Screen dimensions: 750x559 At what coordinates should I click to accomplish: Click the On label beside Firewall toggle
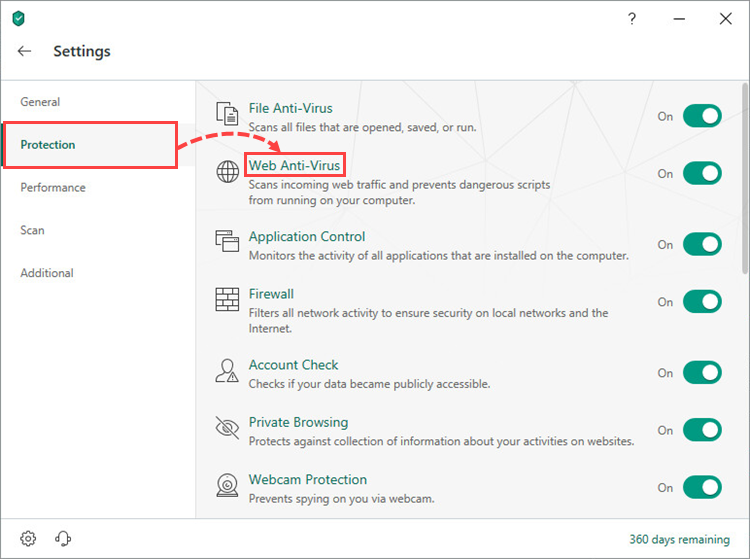click(x=665, y=302)
